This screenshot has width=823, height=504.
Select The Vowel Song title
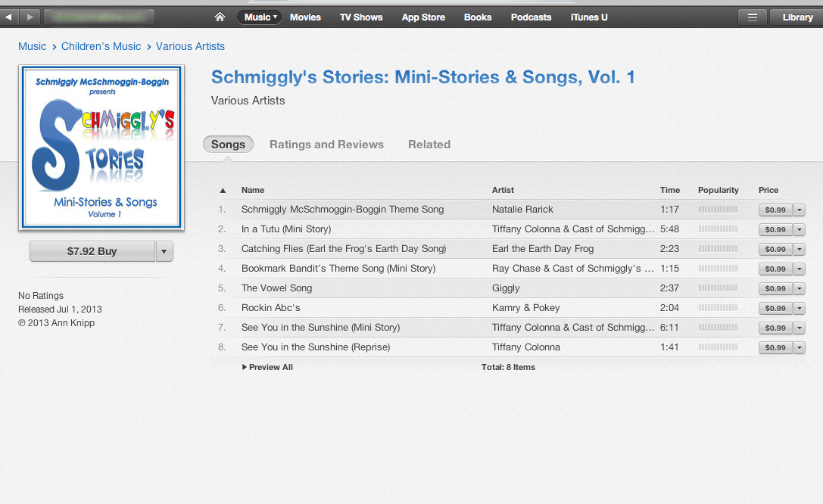(276, 288)
